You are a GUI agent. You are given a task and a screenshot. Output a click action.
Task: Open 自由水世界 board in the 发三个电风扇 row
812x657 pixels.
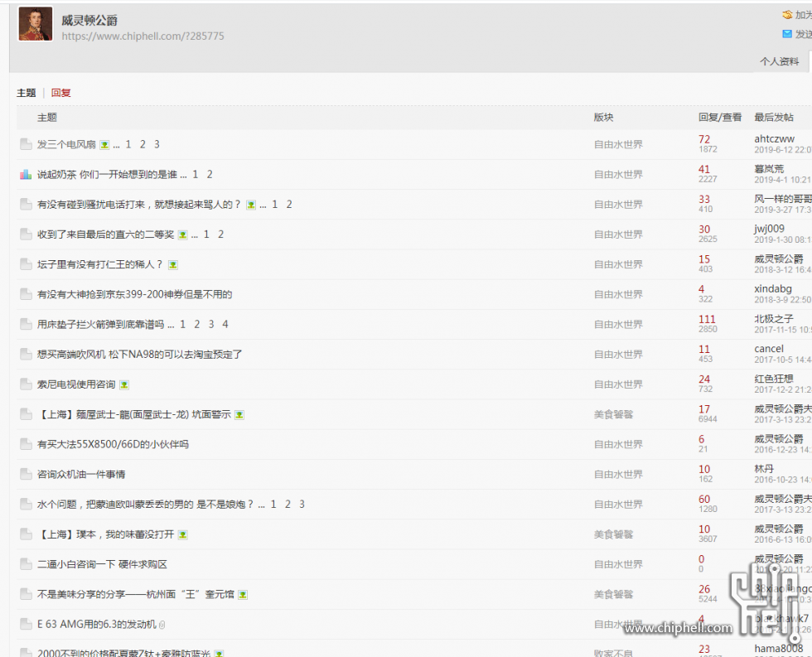click(618, 144)
